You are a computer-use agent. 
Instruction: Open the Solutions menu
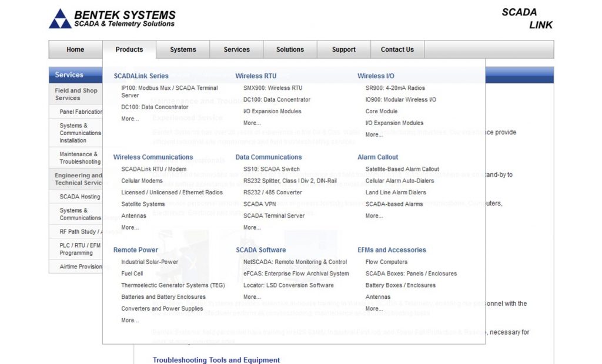tap(290, 49)
